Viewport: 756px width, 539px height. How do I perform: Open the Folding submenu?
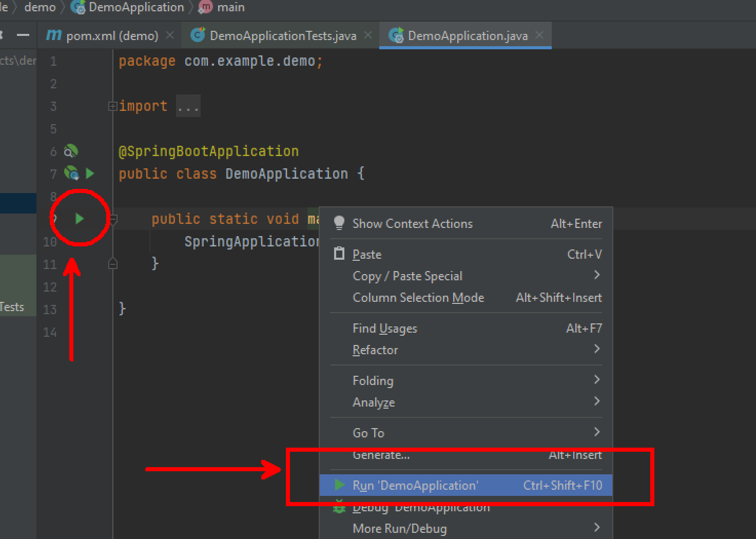466,381
